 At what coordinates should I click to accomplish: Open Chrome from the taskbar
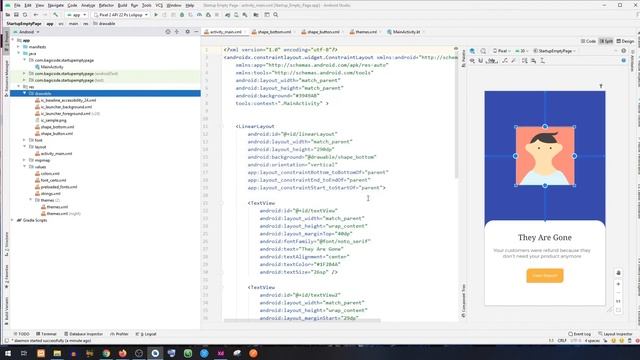point(106,353)
